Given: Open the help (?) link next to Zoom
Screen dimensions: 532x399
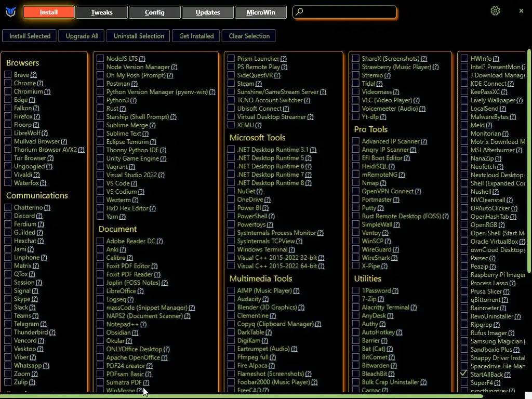Looking at the screenshot, I should click(x=34, y=374).
